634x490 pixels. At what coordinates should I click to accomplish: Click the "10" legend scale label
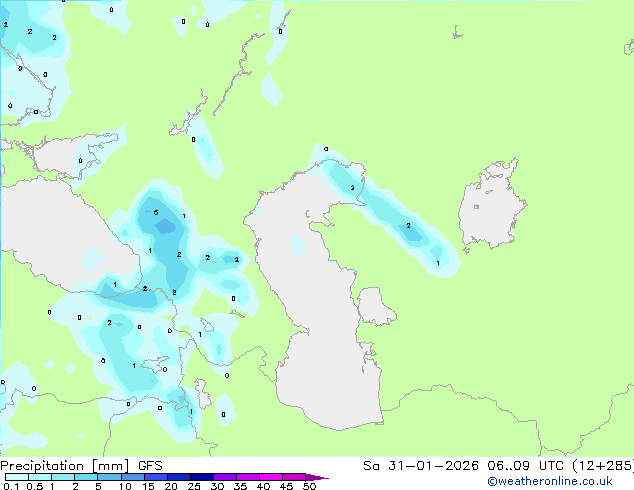(x=125, y=486)
